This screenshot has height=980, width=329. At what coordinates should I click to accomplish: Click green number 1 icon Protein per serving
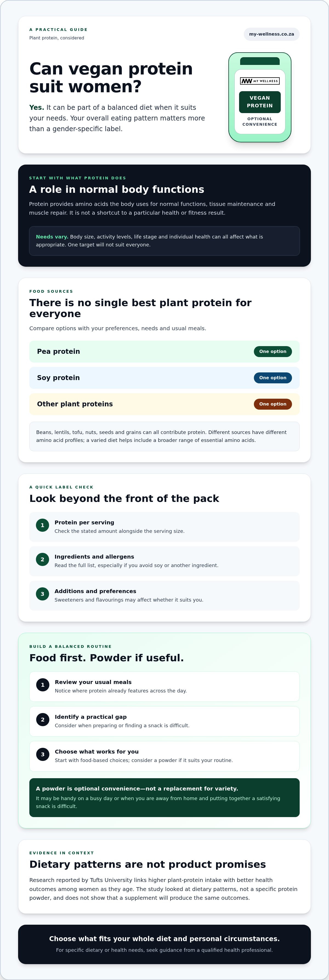pyautogui.click(x=42, y=525)
